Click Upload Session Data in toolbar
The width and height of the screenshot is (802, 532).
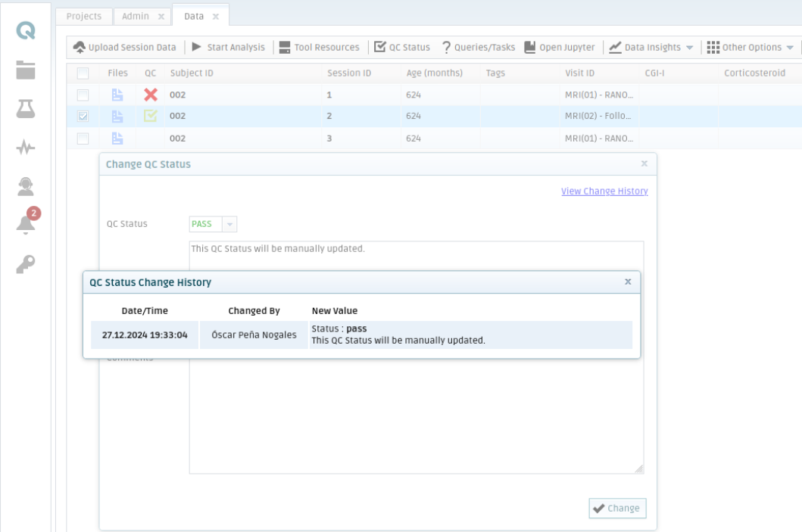coord(125,47)
